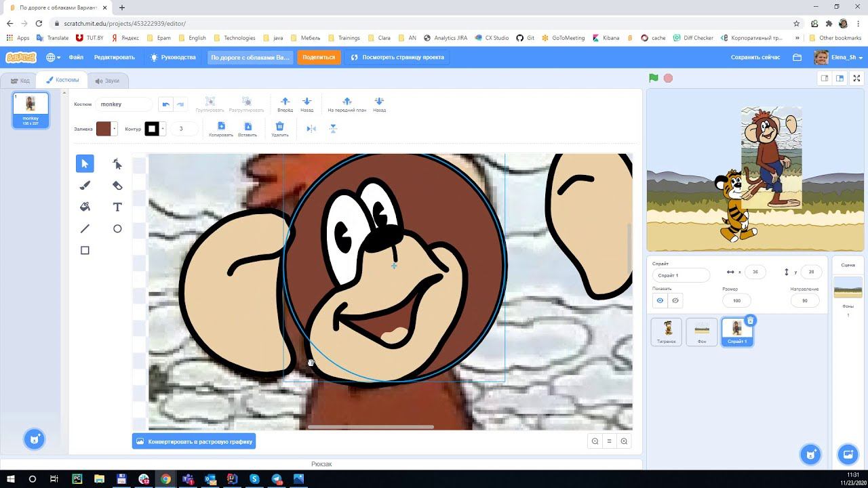Select the stage backdrop thumbnail
The width and height of the screenshot is (868, 488).
848,287
